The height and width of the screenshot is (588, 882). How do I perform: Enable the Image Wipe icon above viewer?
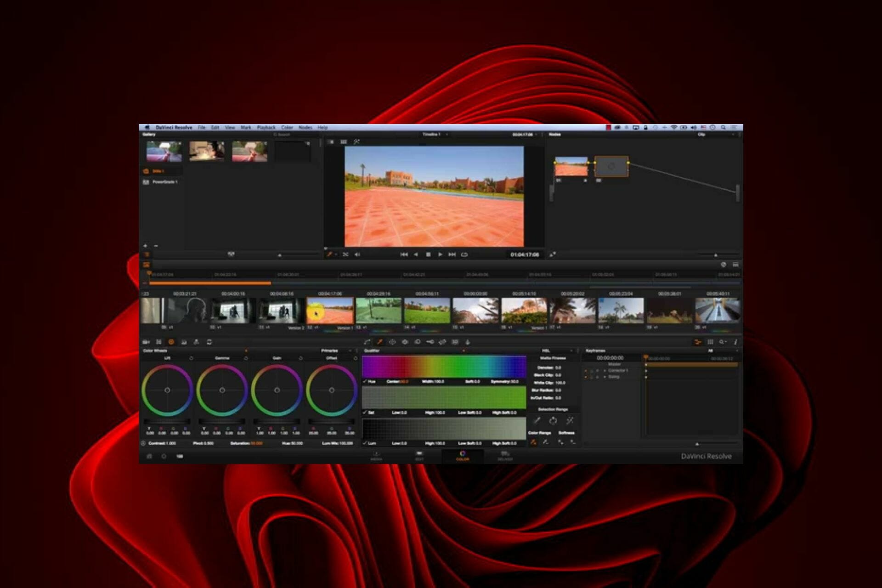[331, 142]
